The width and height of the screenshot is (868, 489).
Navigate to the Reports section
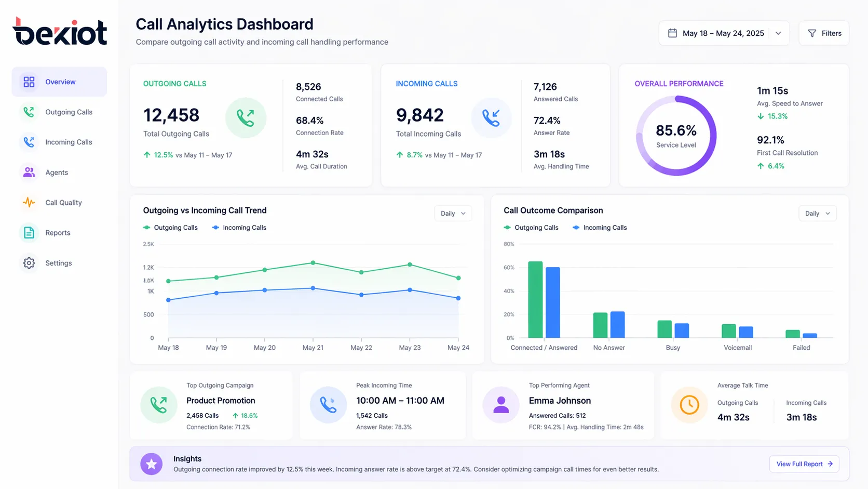pyautogui.click(x=58, y=232)
